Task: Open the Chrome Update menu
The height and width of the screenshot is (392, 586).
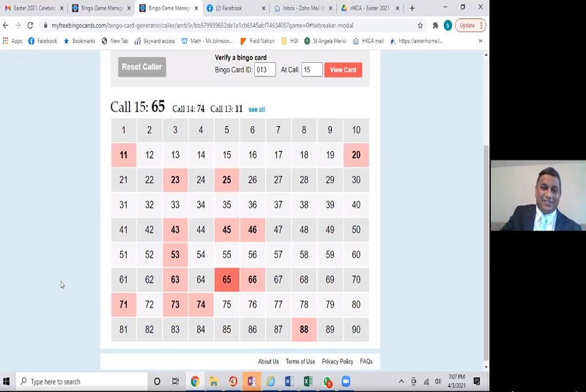Action: [x=470, y=25]
